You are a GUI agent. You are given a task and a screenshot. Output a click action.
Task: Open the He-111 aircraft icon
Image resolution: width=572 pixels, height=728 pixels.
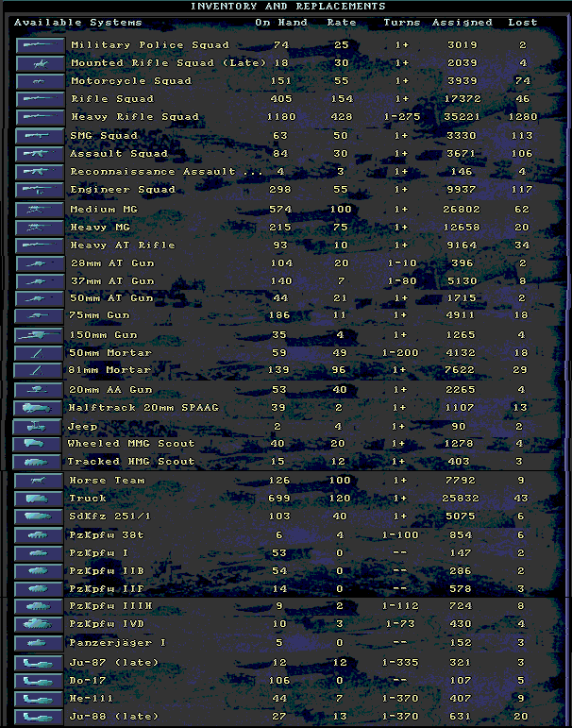pos(39,699)
